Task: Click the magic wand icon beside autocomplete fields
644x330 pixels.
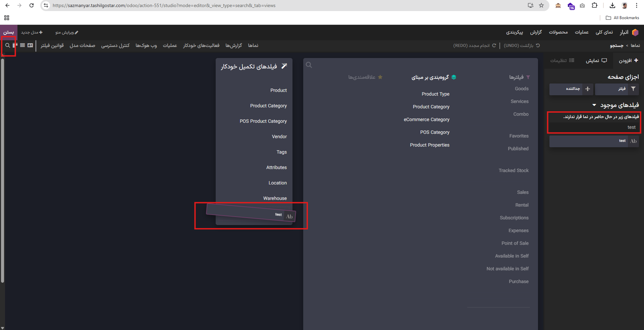Action: [284, 66]
